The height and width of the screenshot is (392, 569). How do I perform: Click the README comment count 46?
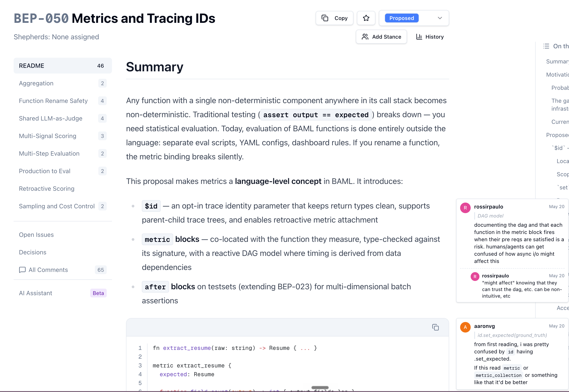[101, 66]
